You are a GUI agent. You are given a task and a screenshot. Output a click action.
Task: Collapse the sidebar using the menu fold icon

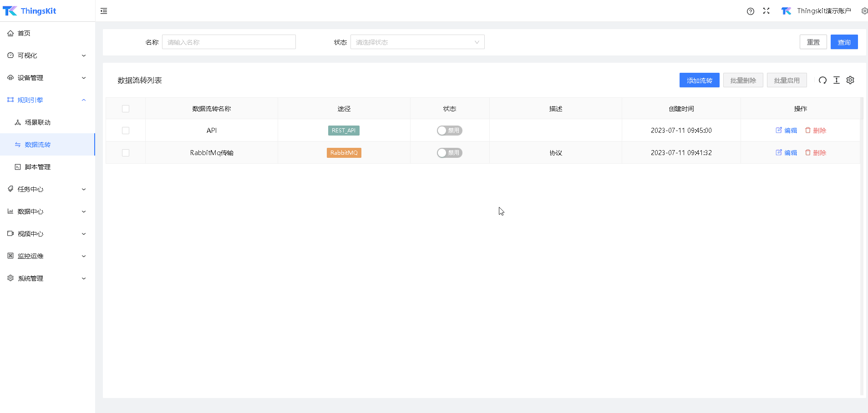(x=104, y=11)
